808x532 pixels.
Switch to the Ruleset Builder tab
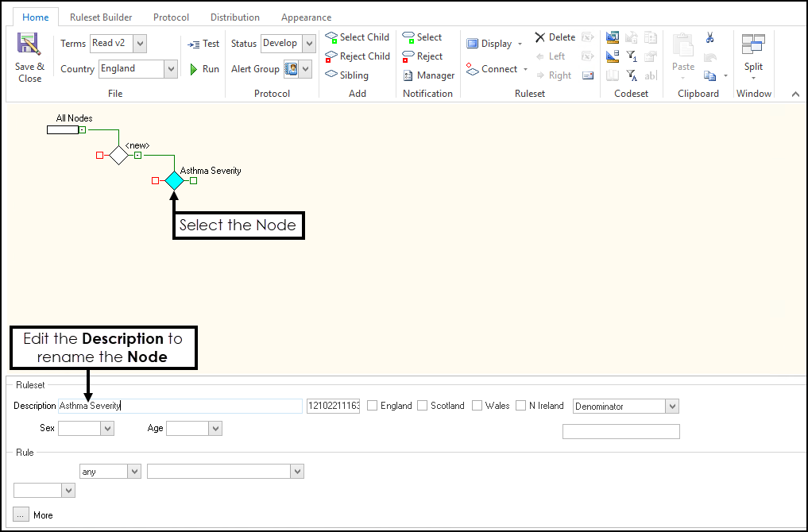coord(101,17)
